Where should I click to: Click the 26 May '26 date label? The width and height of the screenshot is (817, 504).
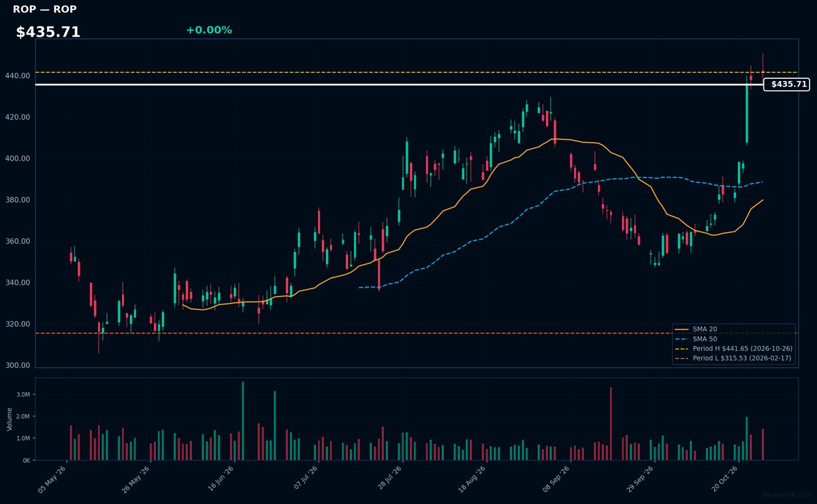[135, 478]
